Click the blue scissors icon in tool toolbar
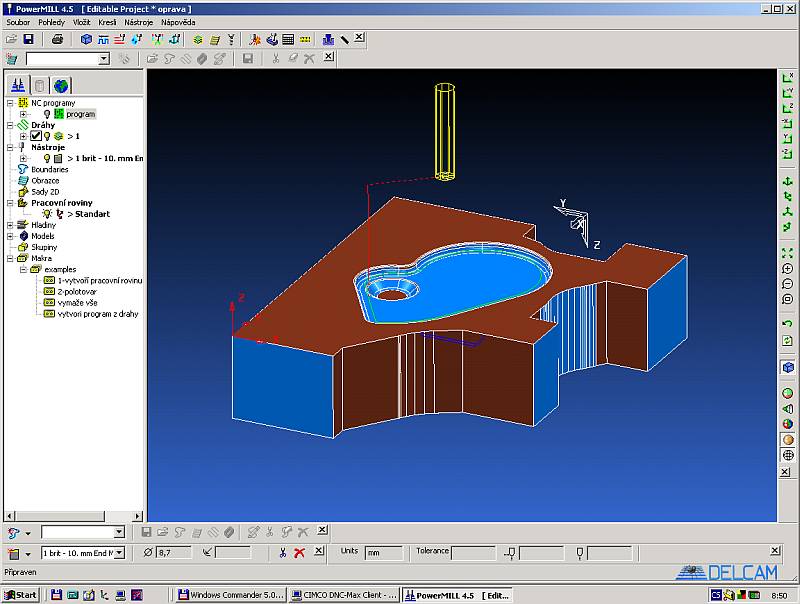Viewport: 800px width, 604px height. click(283, 552)
